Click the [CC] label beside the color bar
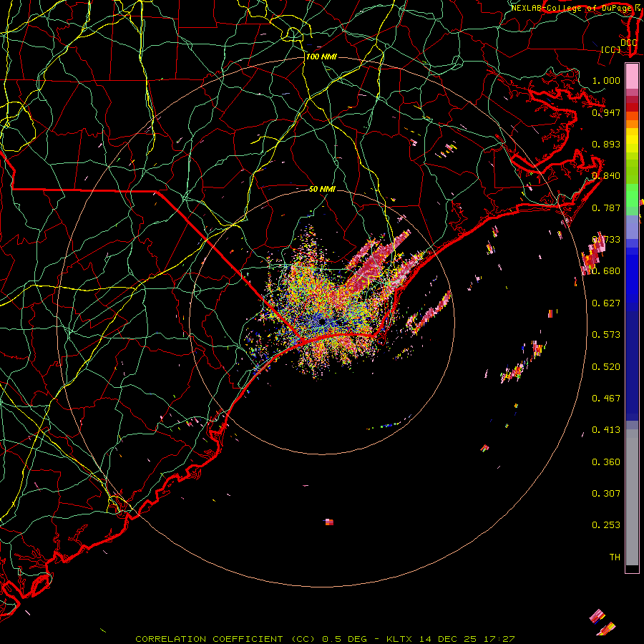 pyautogui.click(x=611, y=49)
